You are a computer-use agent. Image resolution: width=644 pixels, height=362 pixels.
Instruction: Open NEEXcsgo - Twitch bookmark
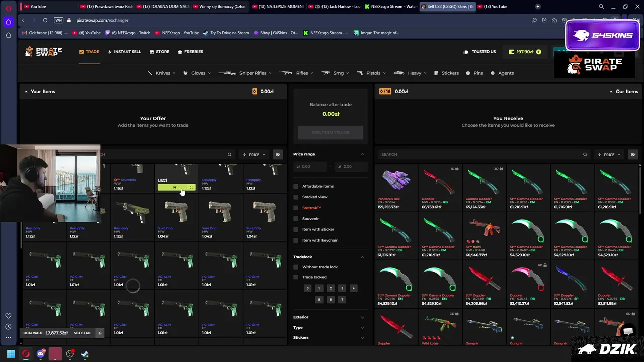(x=128, y=33)
